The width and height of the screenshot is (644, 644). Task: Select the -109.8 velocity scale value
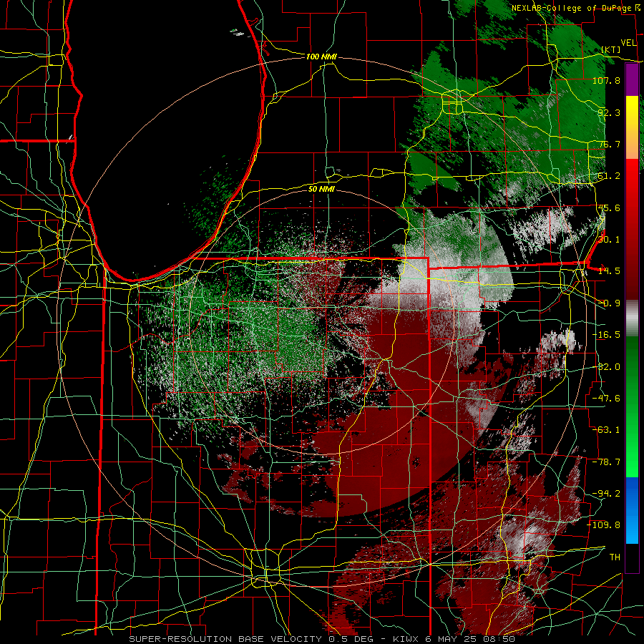604,525
